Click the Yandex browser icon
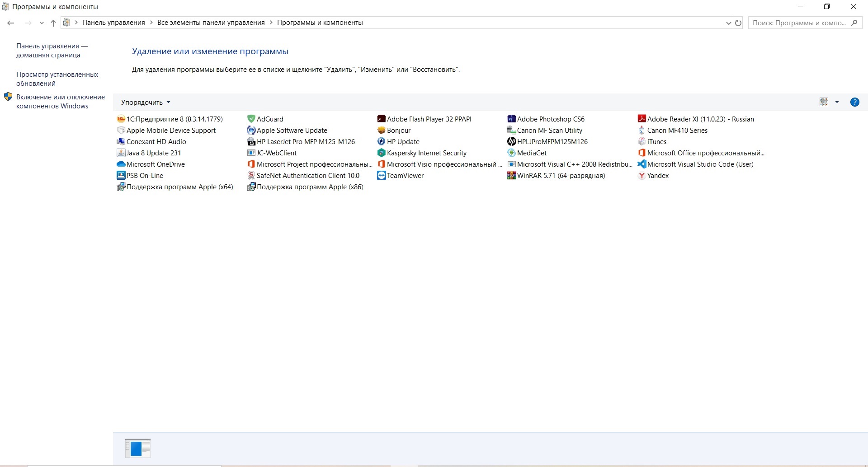This screenshot has width=868, height=467. (x=642, y=176)
